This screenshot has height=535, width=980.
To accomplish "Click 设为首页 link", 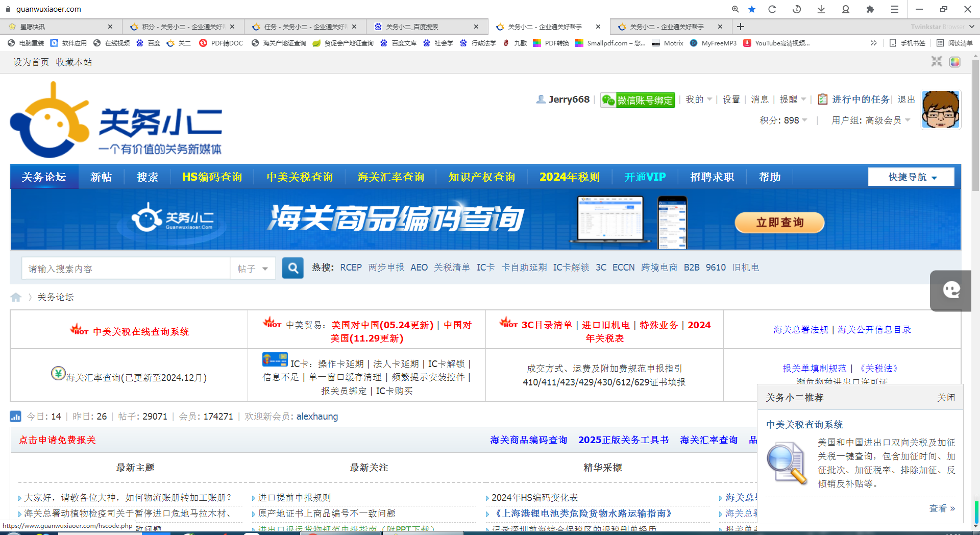I will pos(31,62).
